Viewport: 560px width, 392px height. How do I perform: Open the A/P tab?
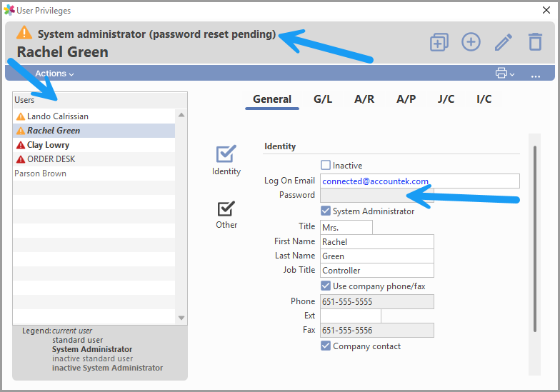(406, 99)
